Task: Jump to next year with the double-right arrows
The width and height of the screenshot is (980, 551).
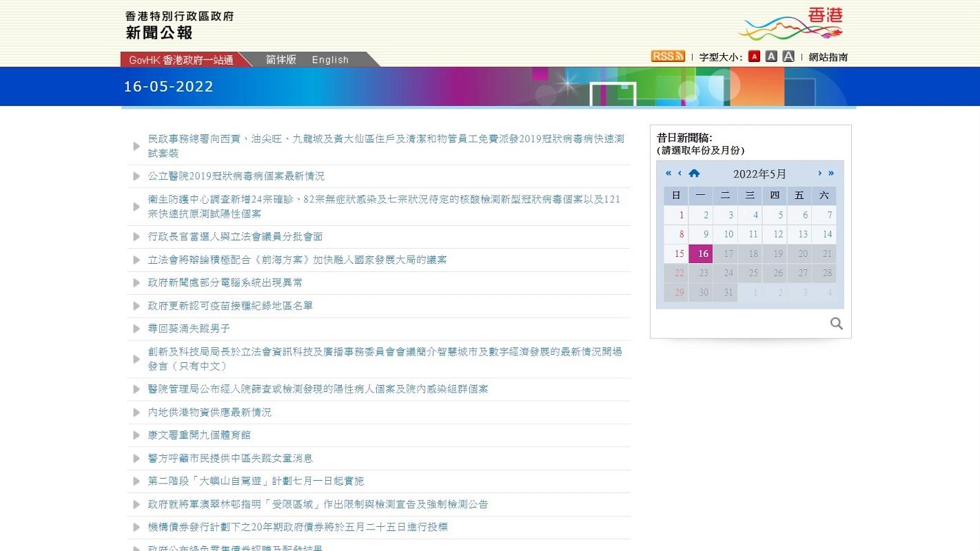Action: tap(831, 174)
